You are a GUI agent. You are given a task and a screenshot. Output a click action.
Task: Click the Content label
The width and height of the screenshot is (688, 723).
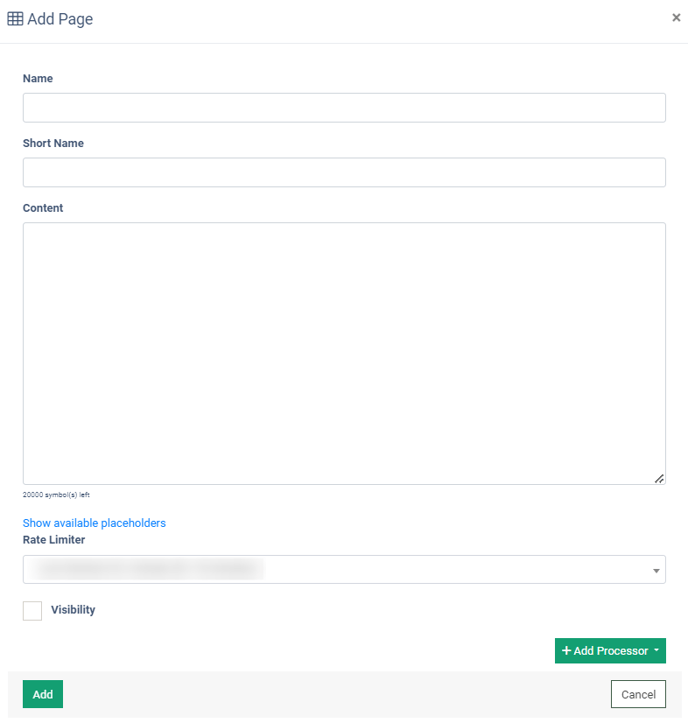point(43,208)
